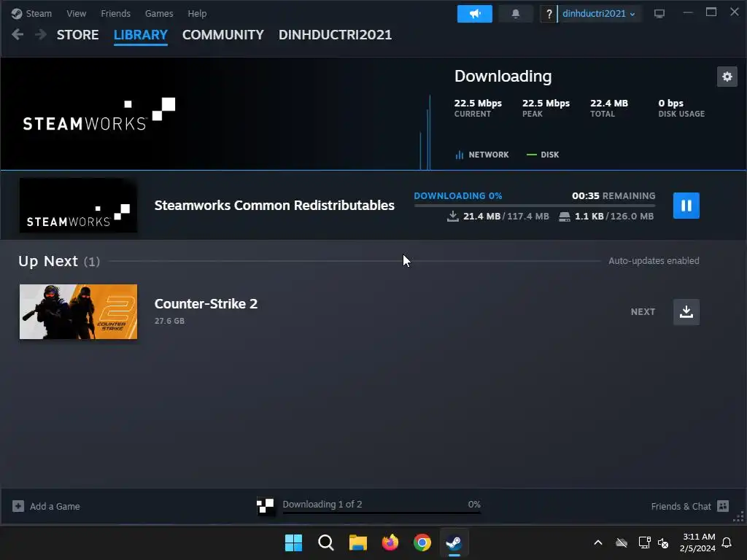Click the Up Next heading
747x560 pixels.
(x=47, y=261)
